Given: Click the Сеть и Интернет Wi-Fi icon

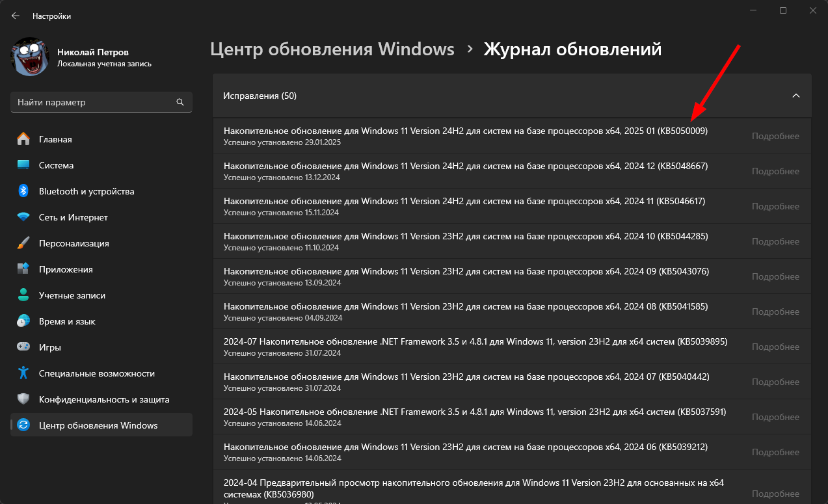Looking at the screenshot, I should click(x=23, y=217).
